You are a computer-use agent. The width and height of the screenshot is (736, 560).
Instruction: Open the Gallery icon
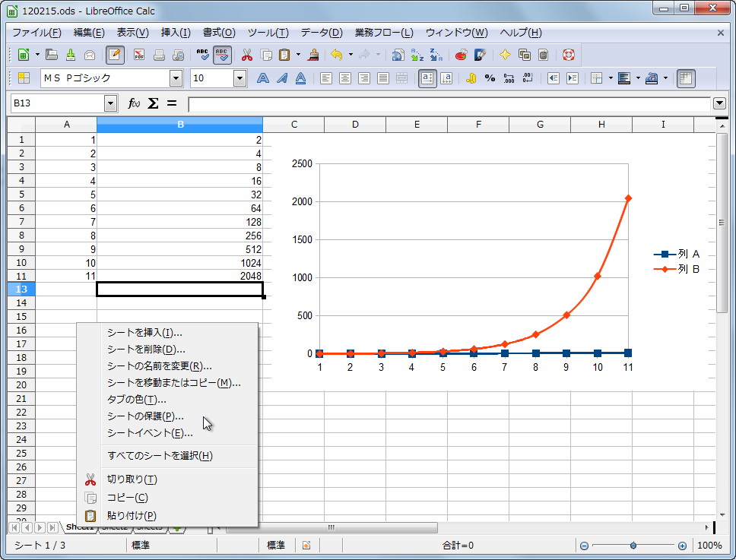pos(525,55)
